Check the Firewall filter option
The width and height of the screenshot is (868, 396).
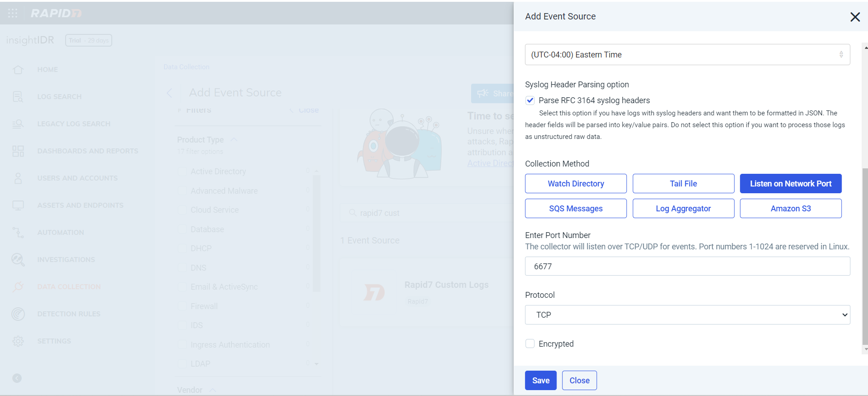tap(182, 306)
